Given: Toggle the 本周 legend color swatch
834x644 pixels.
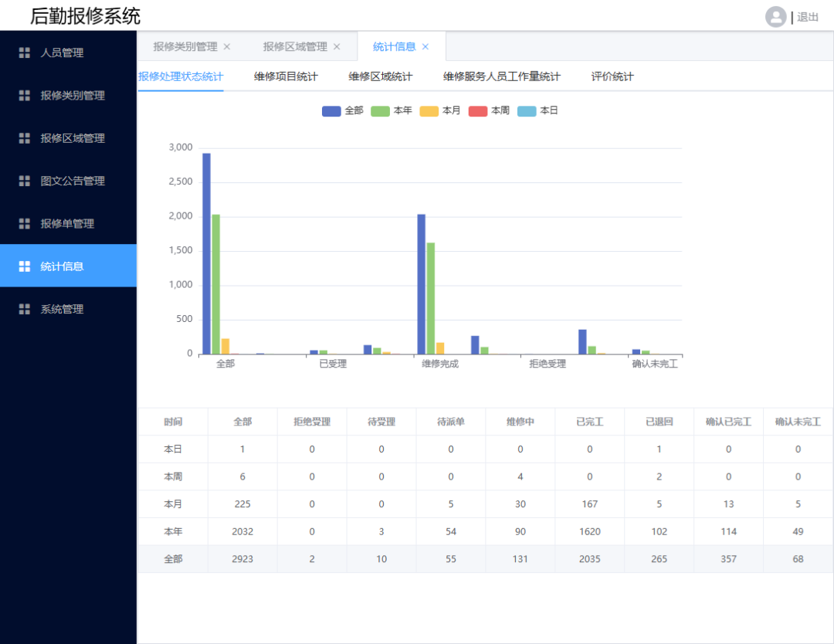Looking at the screenshot, I should pos(478,111).
